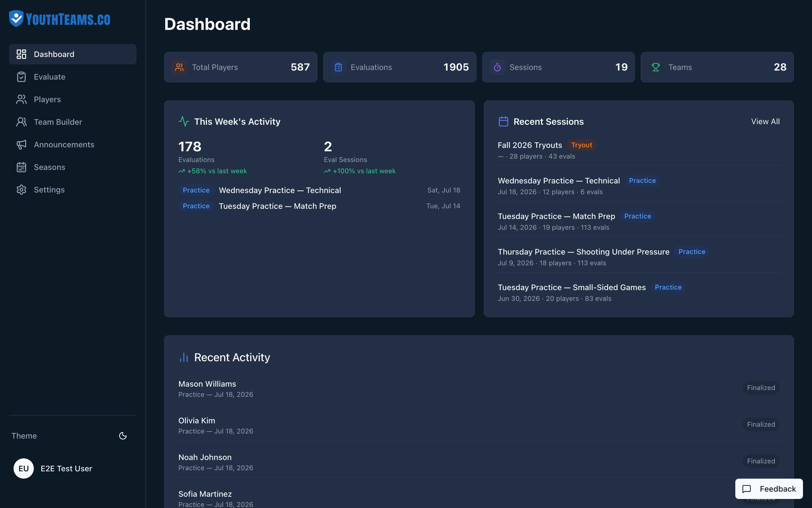Click the Sat, Jul 18 date
Viewport: 812px width, 508px height.
pyautogui.click(x=443, y=190)
